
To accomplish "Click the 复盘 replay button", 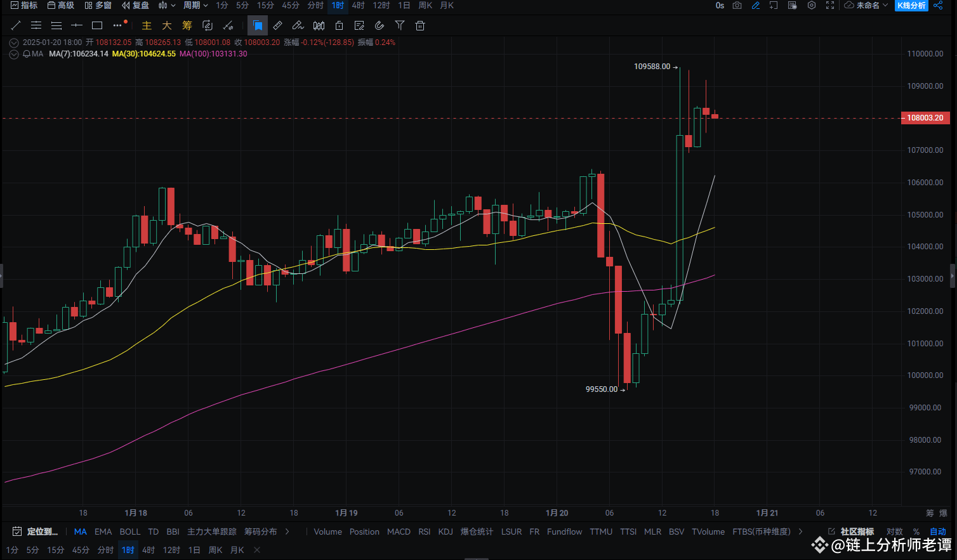I will click(x=135, y=5).
